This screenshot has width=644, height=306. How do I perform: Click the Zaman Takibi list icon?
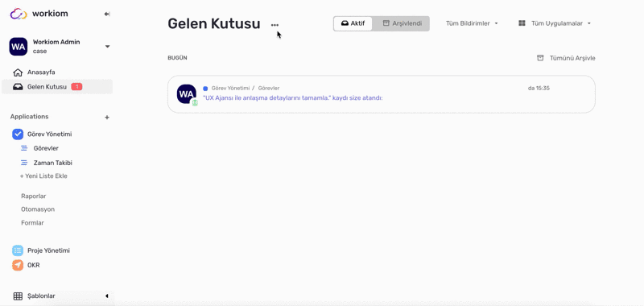point(24,163)
